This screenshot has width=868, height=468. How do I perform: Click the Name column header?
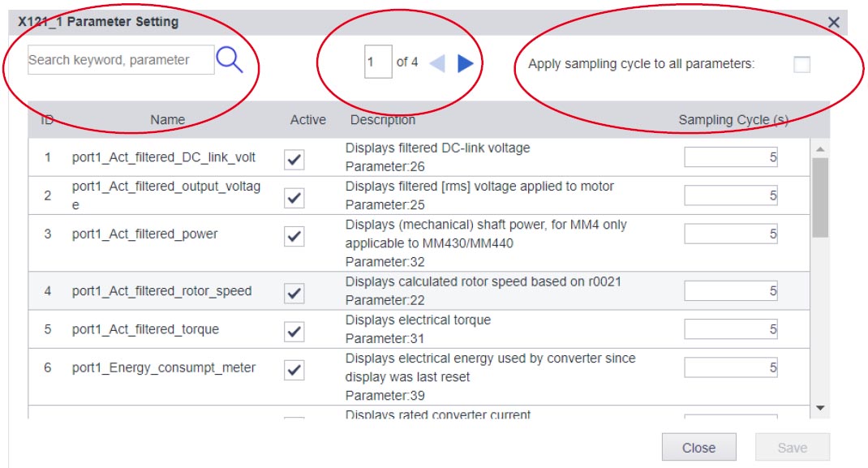coord(168,120)
